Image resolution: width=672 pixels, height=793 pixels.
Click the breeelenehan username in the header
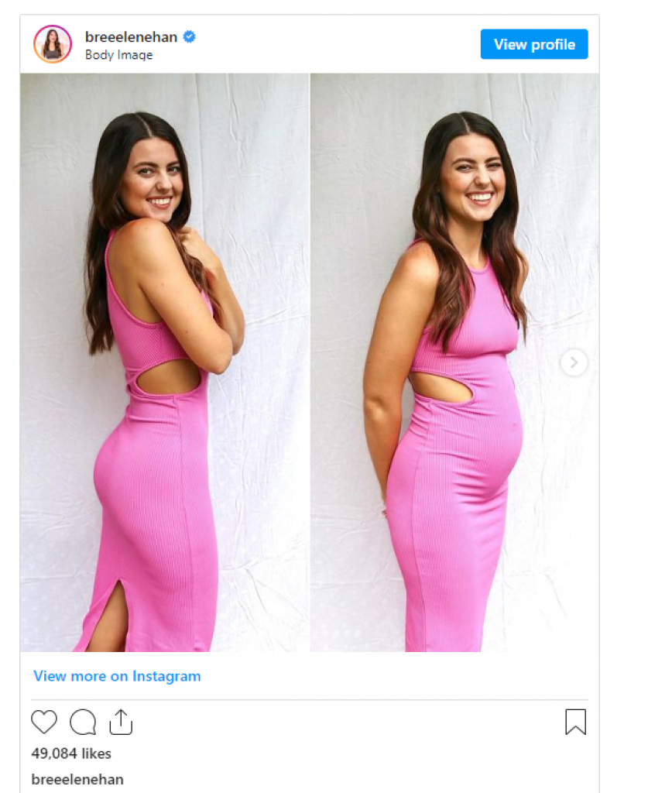[x=131, y=37]
